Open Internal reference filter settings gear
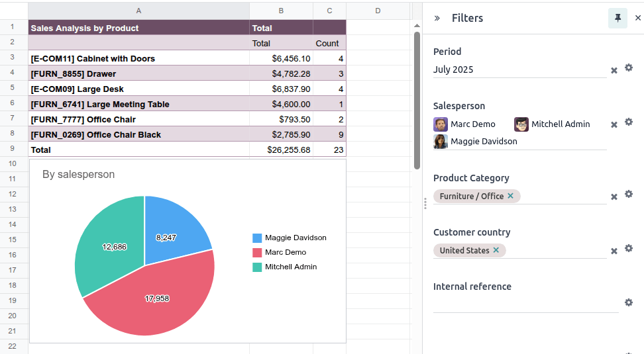This screenshot has height=354, width=644. pyautogui.click(x=629, y=303)
